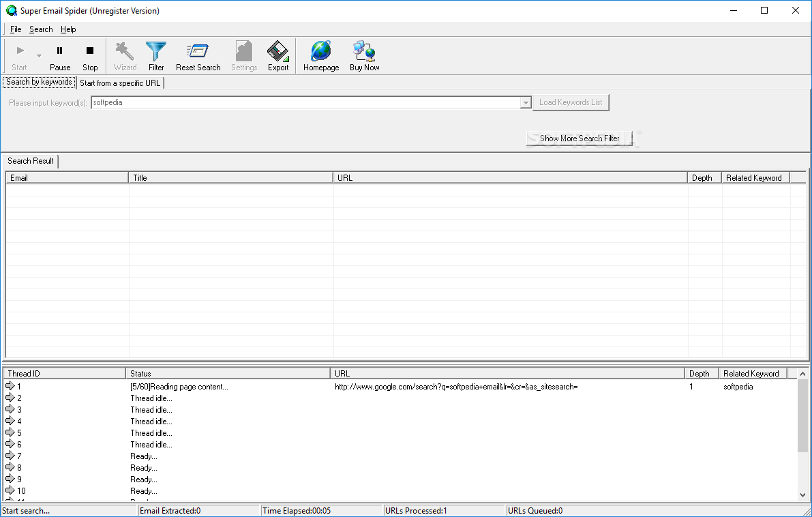Click the Thread ID column header
The image size is (812, 517).
[65, 374]
